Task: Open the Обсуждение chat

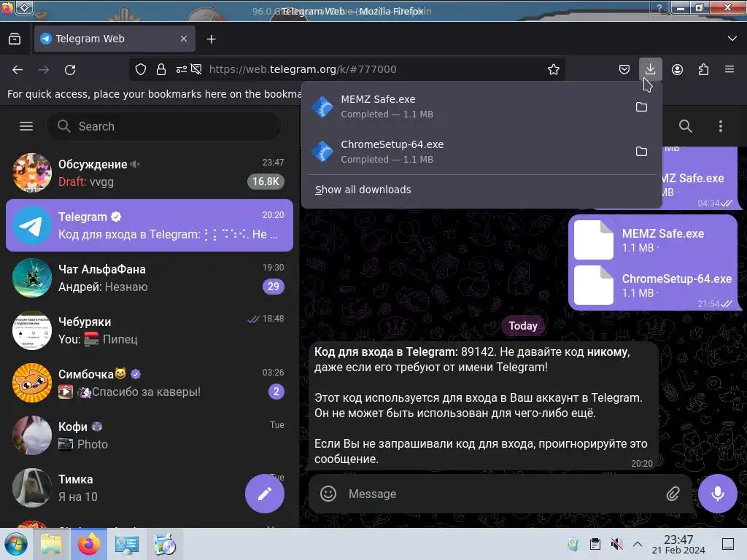Action: click(x=149, y=173)
